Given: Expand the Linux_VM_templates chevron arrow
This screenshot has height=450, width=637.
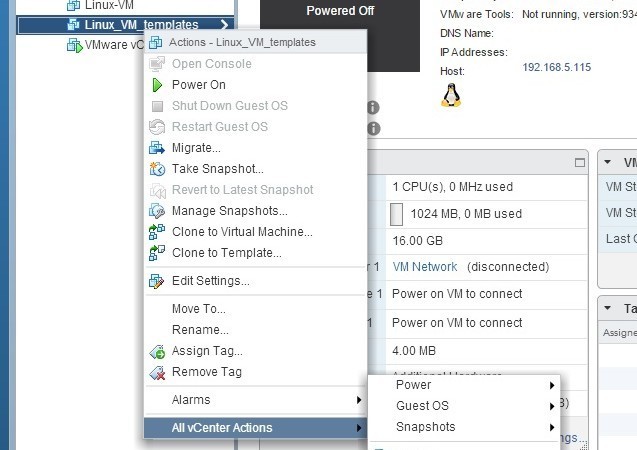Looking at the screenshot, I should pyautogui.click(x=224, y=25).
